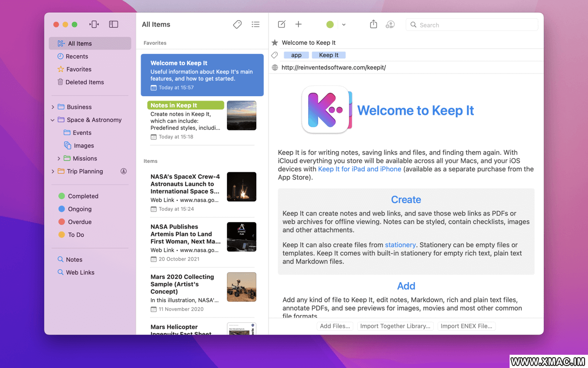
Task: Toggle the favorite star for Welcome note
Action: pos(275,43)
